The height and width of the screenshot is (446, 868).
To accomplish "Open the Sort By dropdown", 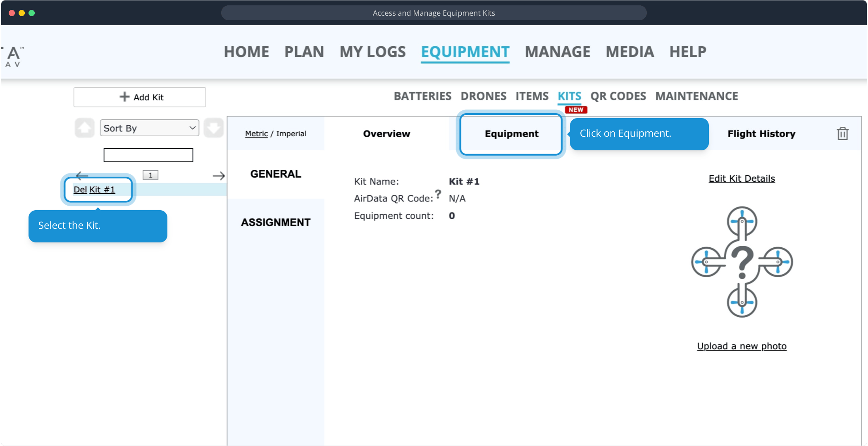I will (149, 128).
